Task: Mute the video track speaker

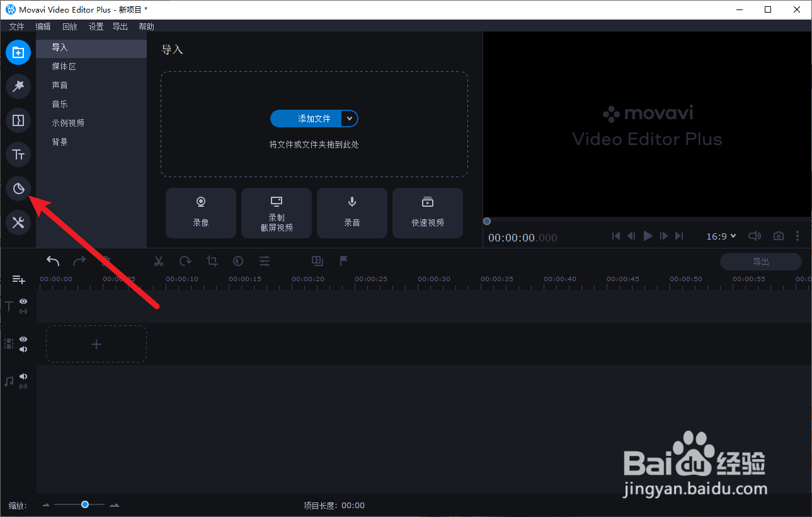Action: pyautogui.click(x=23, y=349)
